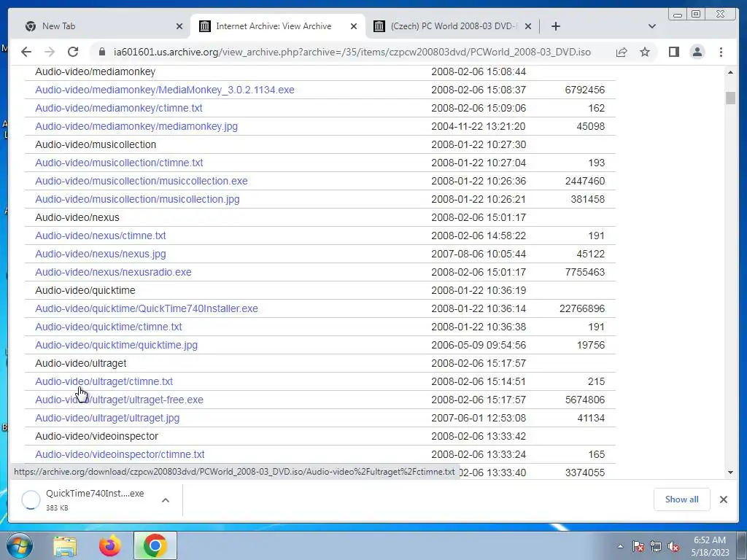Click download progress circle icon
This screenshot has height=560, width=747.
tap(31, 500)
